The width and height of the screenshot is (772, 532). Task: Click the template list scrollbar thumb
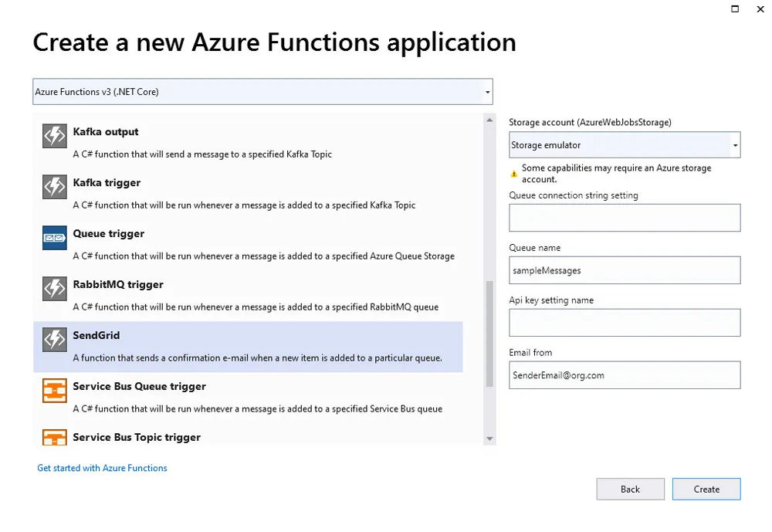point(489,334)
